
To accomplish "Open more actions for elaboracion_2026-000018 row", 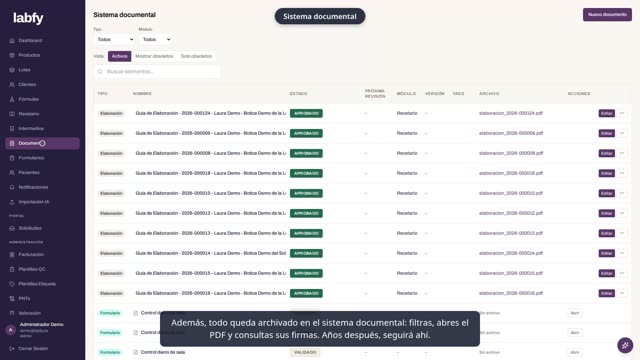I will 622,173.
